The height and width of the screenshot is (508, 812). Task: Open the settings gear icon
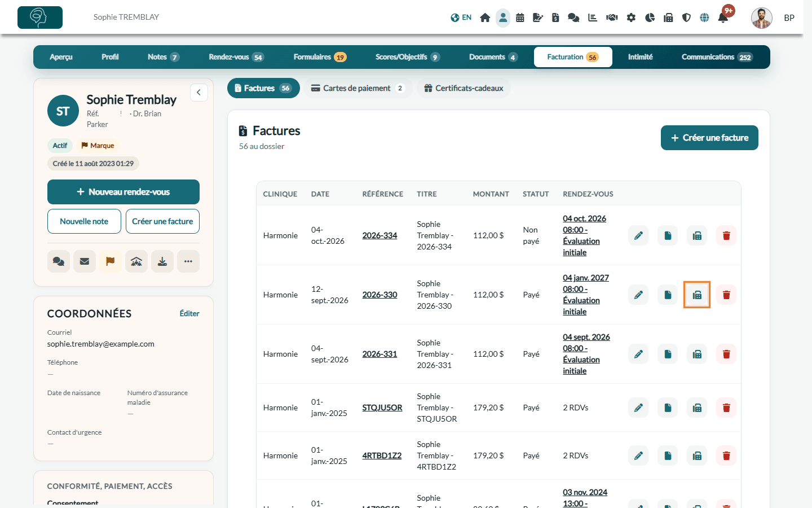(631, 17)
